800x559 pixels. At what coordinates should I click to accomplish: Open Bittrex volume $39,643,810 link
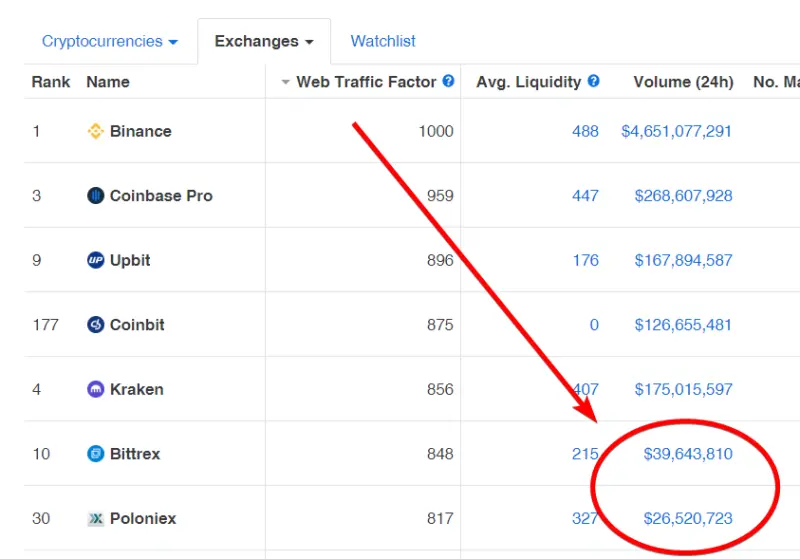[688, 454]
